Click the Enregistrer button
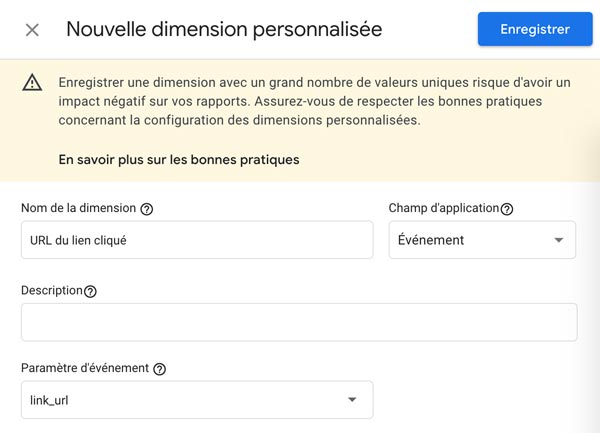This screenshot has width=600, height=433. click(x=535, y=29)
